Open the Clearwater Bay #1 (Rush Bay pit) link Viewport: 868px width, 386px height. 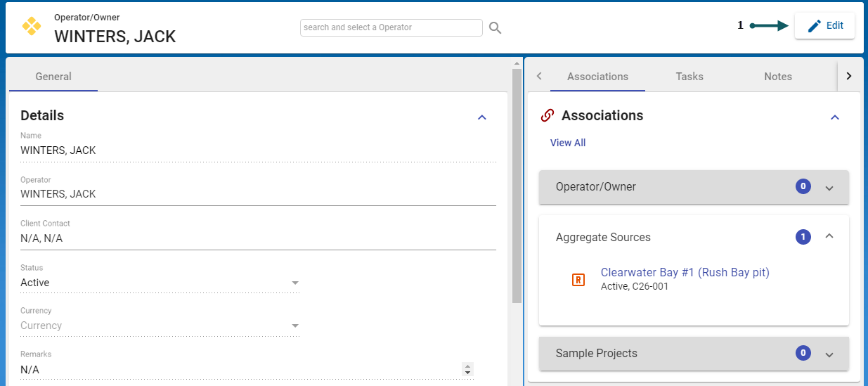[x=685, y=273]
